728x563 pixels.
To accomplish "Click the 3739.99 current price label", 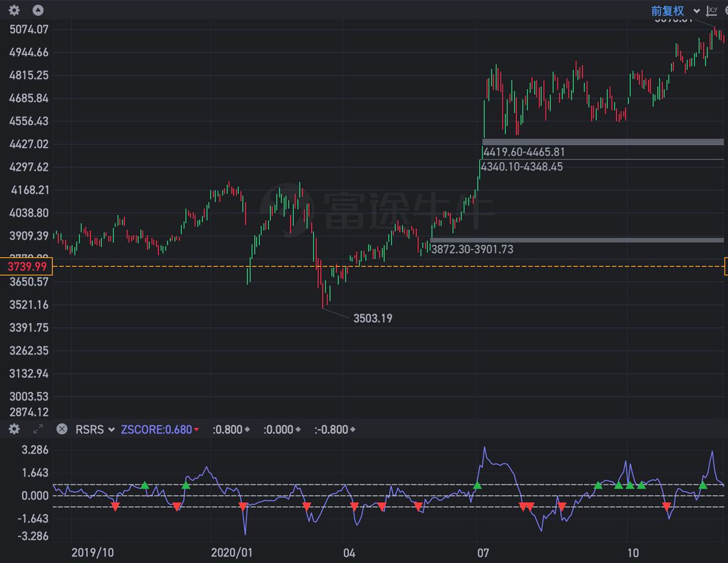I will click(27, 266).
